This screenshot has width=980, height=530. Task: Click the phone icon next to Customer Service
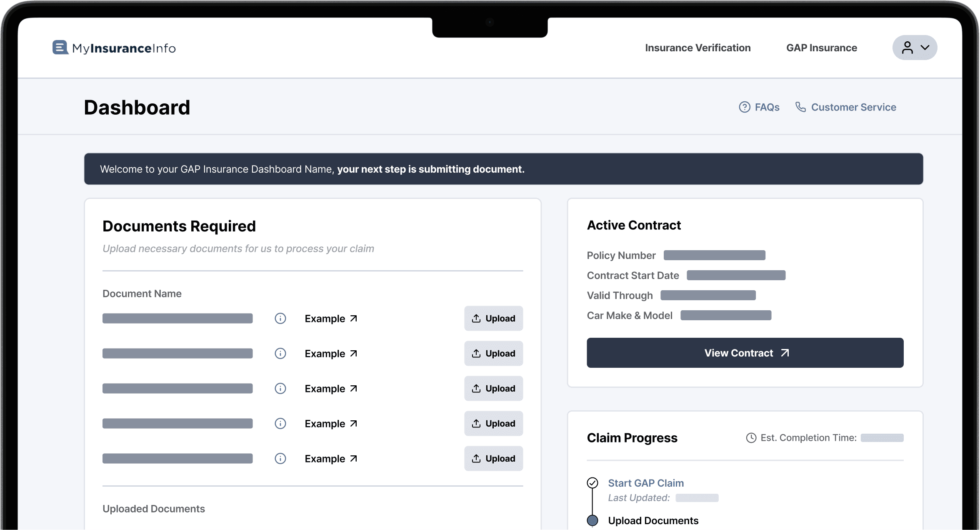pos(800,107)
